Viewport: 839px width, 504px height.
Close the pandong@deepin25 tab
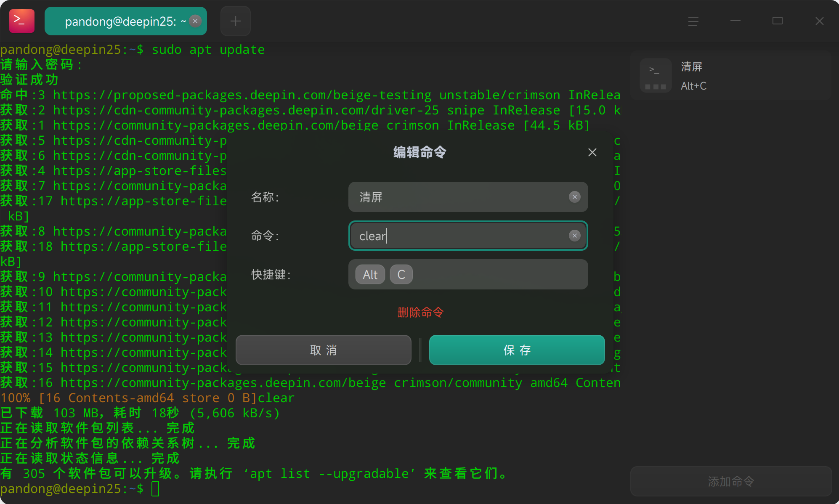coord(195,21)
